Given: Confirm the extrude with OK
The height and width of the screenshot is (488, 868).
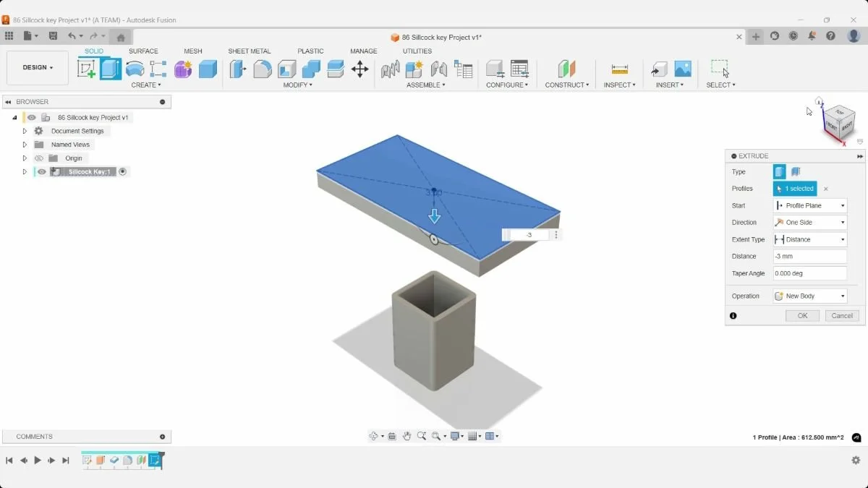Looking at the screenshot, I should [802, 316].
